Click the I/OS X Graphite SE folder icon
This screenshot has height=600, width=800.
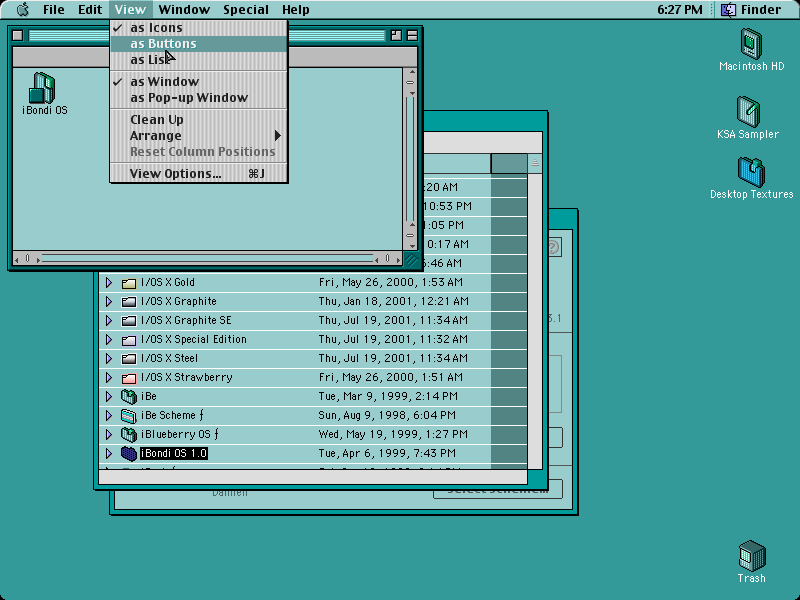click(129, 320)
